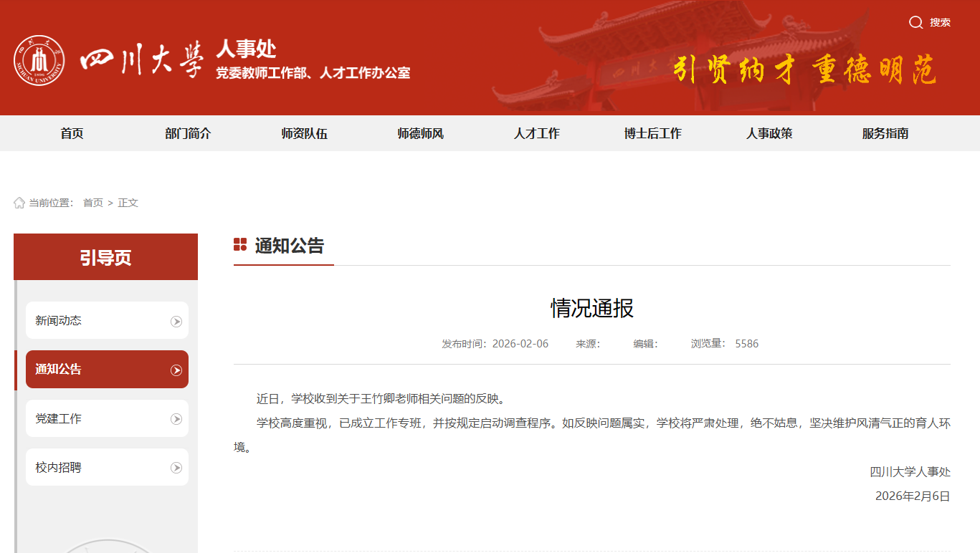
Task: Click the Sichuan University round logo
Action: tap(39, 60)
